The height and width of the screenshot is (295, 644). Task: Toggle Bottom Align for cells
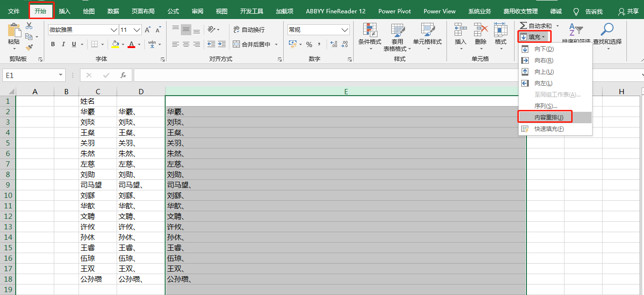pos(197,29)
